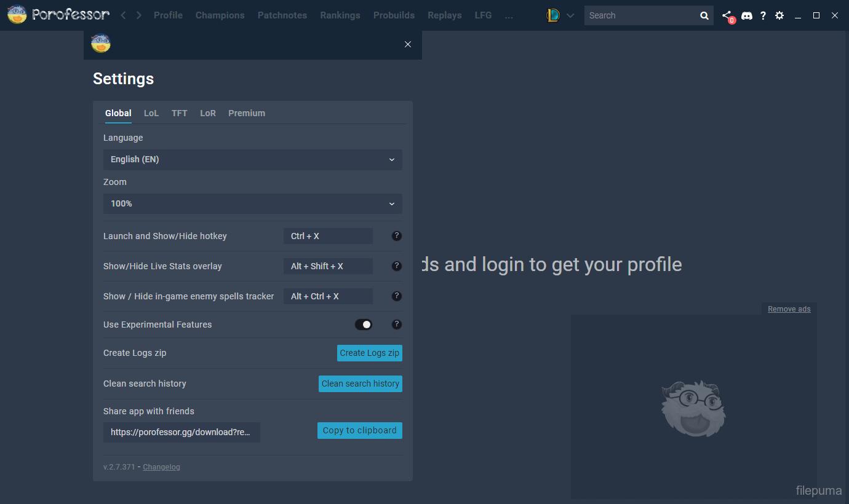Image resolution: width=849 pixels, height=504 pixels.
Task: Click help icon for Launch hotkey
Action: pyautogui.click(x=397, y=236)
